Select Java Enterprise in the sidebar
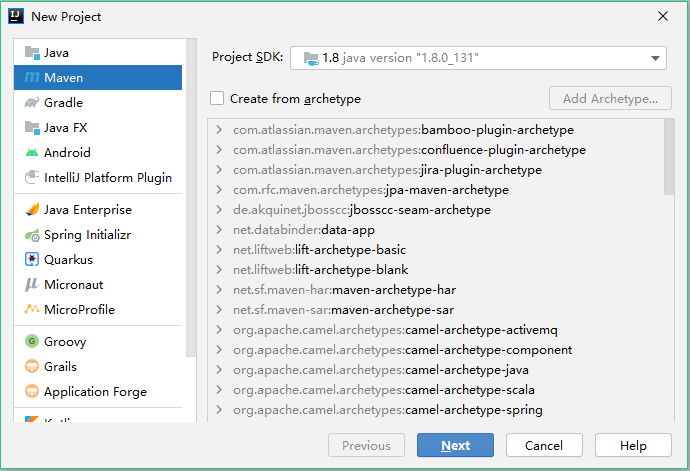The height and width of the screenshot is (471, 690). 87,210
